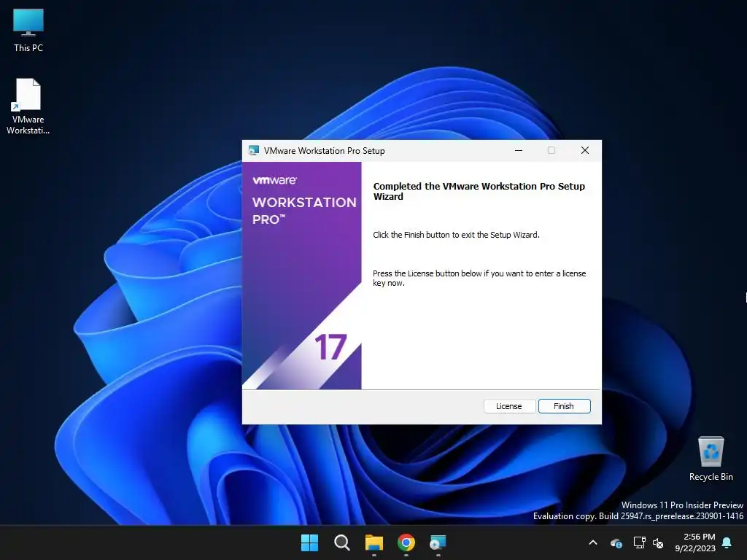This screenshot has height=560, width=747.
Task: Click the 'VMware Workstation Pro Setup' window title
Action: pos(325,150)
